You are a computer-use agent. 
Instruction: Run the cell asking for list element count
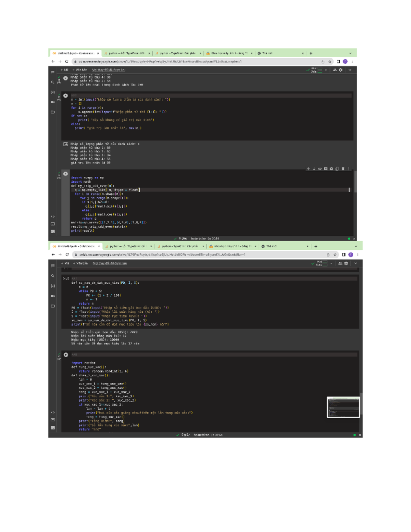coord(65,96)
